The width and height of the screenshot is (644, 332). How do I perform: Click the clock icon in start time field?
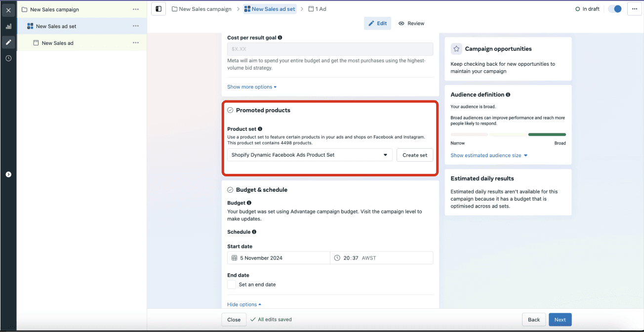click(x=337, y=258)
